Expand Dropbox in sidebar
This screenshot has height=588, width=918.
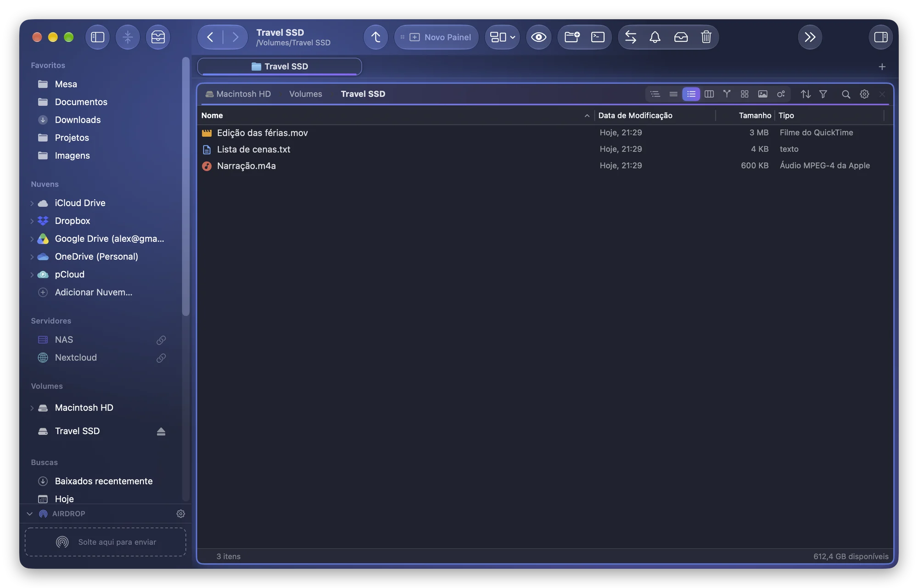[32, 221]
